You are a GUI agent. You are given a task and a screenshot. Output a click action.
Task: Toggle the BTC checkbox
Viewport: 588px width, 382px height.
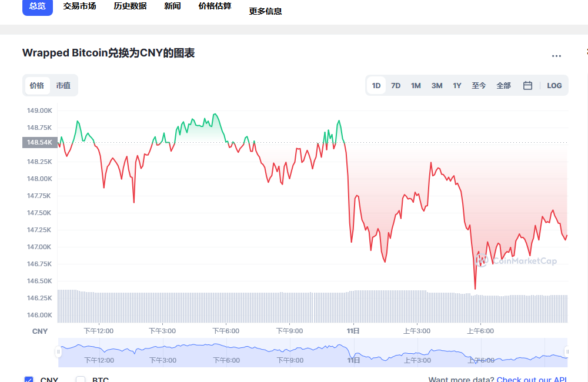(x=81, y=380)
